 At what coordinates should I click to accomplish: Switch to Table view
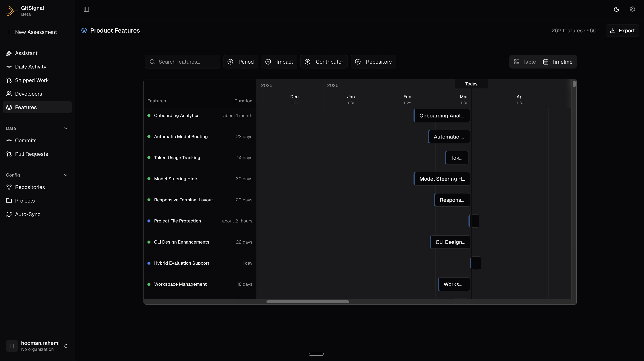[x=525, y=62]
